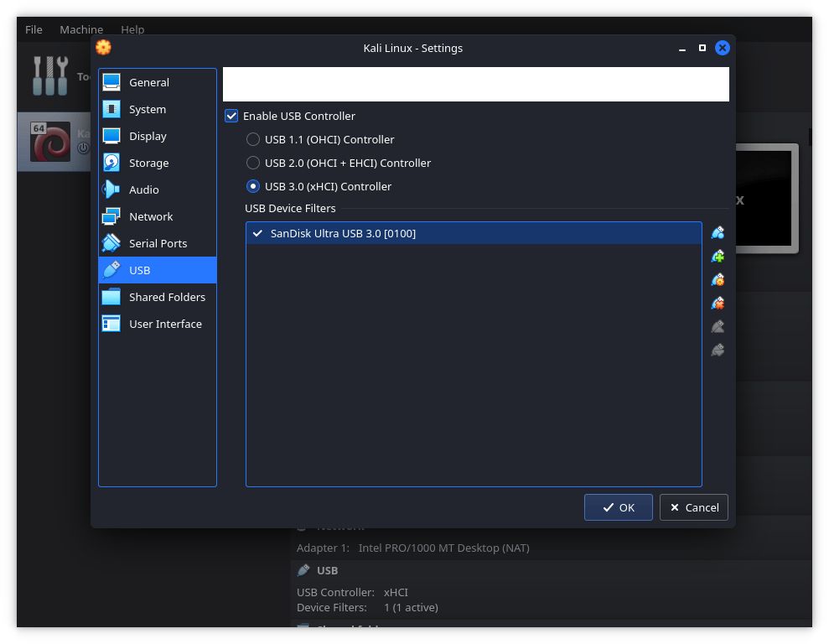Add USB filter from a device
829x644 pixels.
coord(717,256)
